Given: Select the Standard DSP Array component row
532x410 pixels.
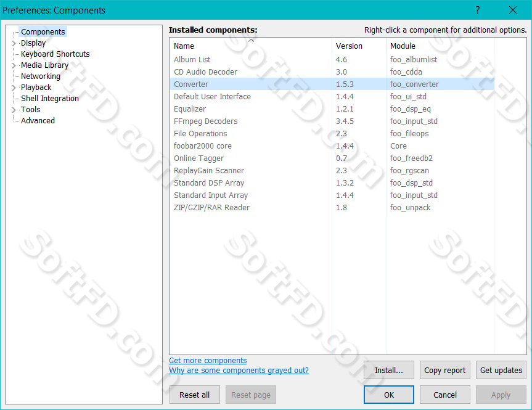Looking at the screenshot, I should [332, 183].
